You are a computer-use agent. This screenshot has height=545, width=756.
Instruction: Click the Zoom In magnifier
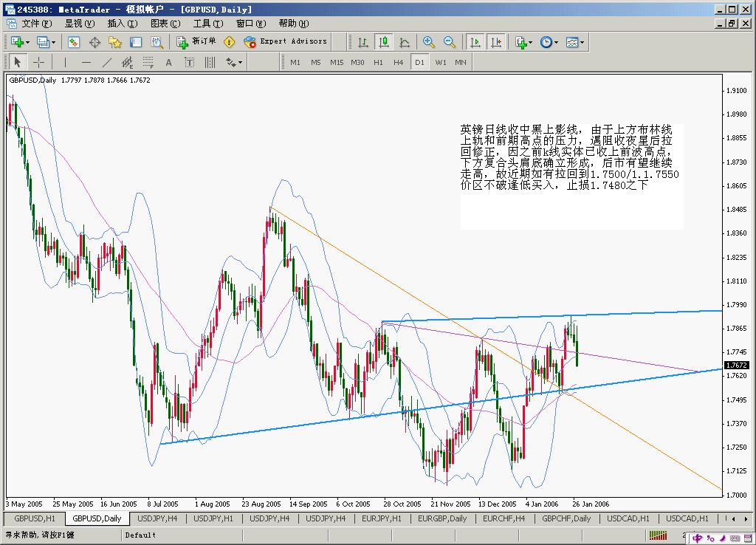tap(429, 42)
